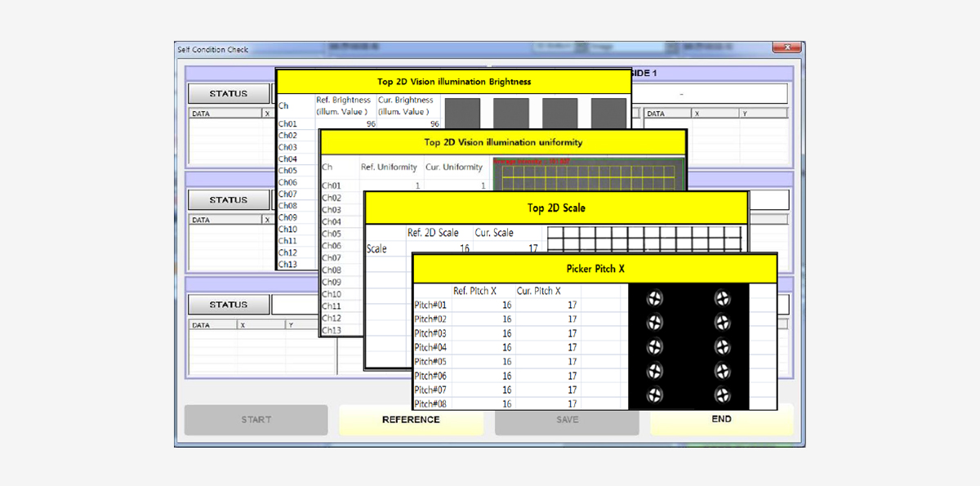Click the black picker marker image
The width and height of the screenshot is (980, 486).
[x=688, y=346]
